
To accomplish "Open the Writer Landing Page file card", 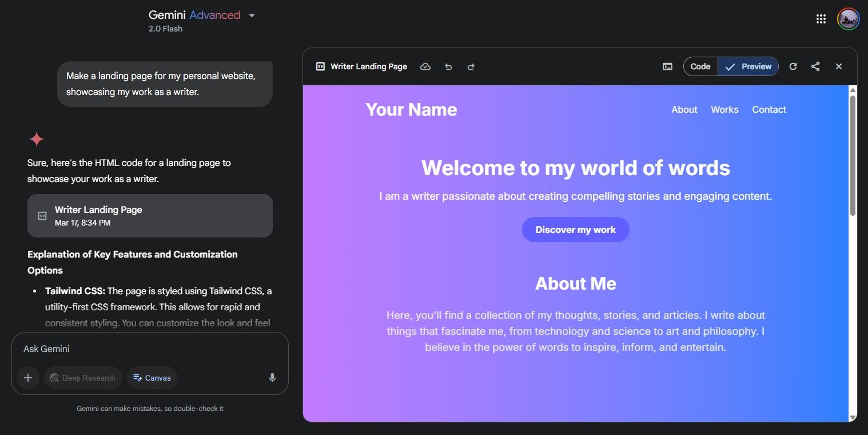I will pos(150,216).
